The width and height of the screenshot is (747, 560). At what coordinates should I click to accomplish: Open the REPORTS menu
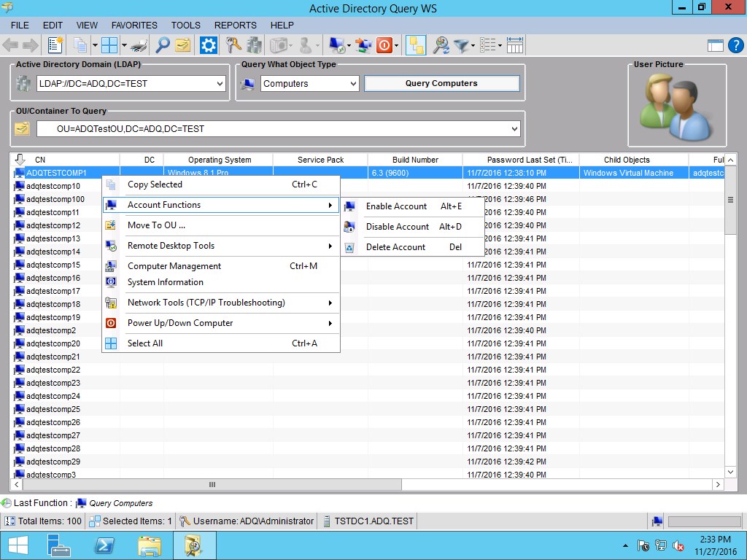[x=236, y=26]
